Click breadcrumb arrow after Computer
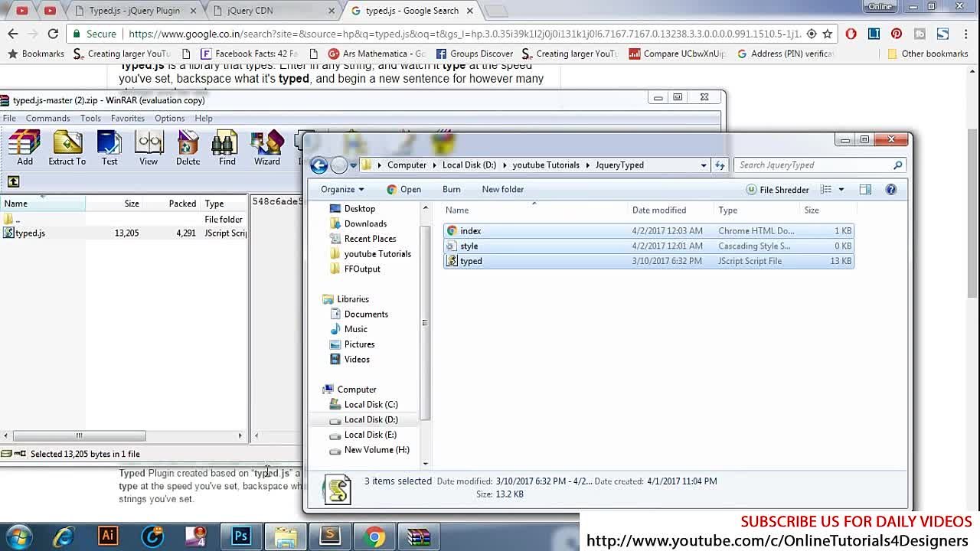Image resolution: width=980 pixels, height=551 pixels. click(434, 165)
